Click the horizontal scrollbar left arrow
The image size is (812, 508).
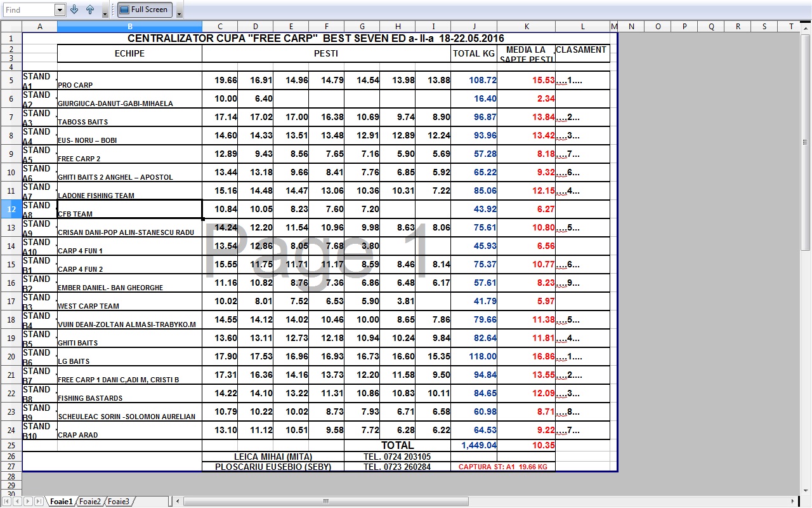point(178,502)
